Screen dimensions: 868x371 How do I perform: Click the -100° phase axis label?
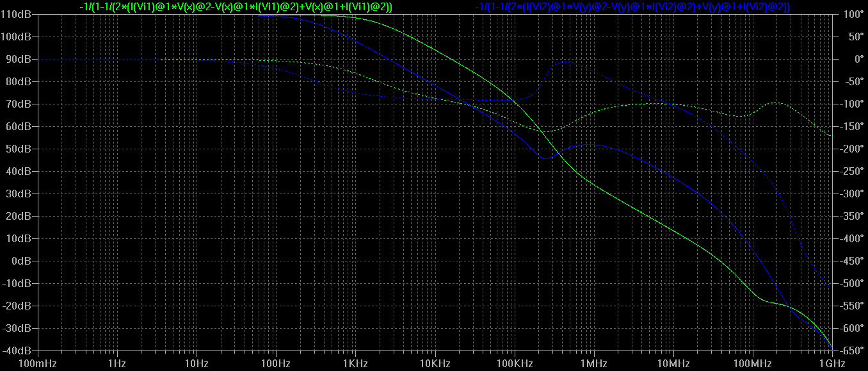pos(851,104)
